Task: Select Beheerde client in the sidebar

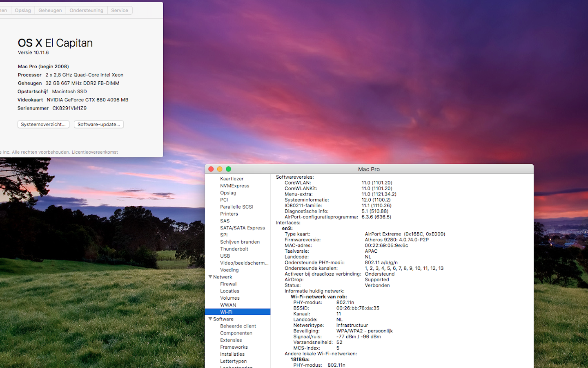Action: pos(238,326)
